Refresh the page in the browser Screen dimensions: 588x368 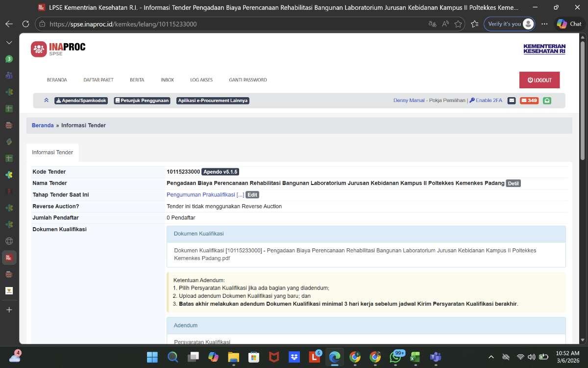[x=25, y=24]
